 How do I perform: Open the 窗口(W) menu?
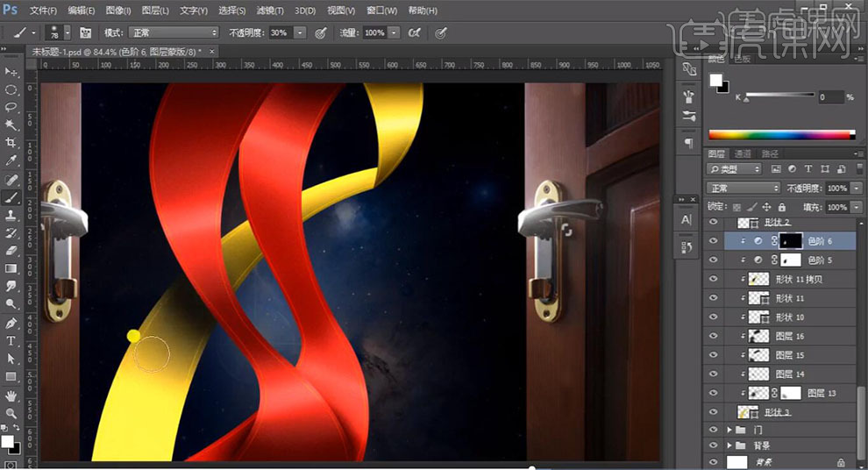pyautogui.click(x=382, y=11)
